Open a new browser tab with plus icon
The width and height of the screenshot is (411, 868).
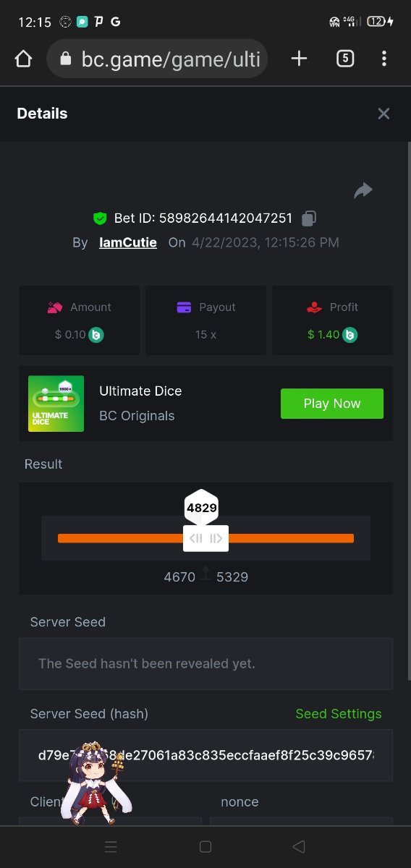click(299, 59)
